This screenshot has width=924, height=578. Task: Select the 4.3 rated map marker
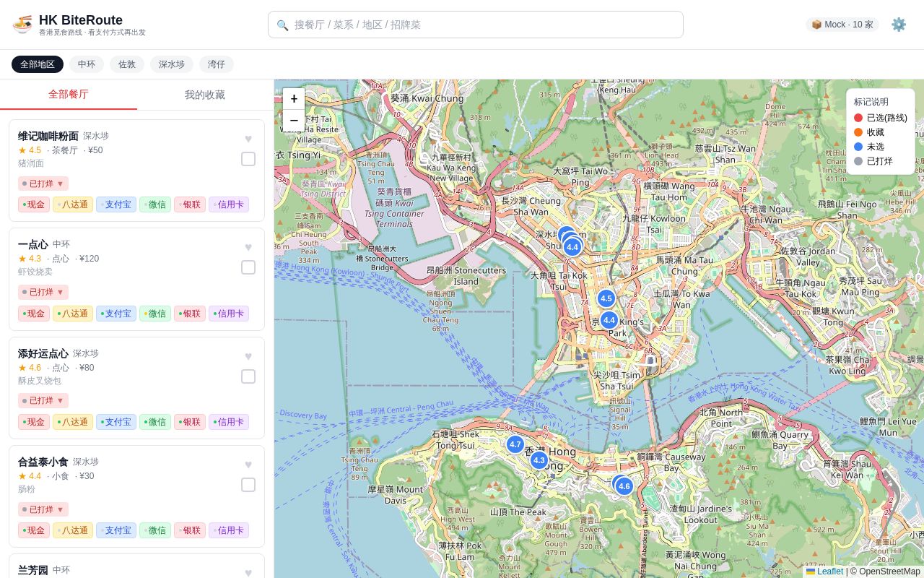click(x=539, y=460)
